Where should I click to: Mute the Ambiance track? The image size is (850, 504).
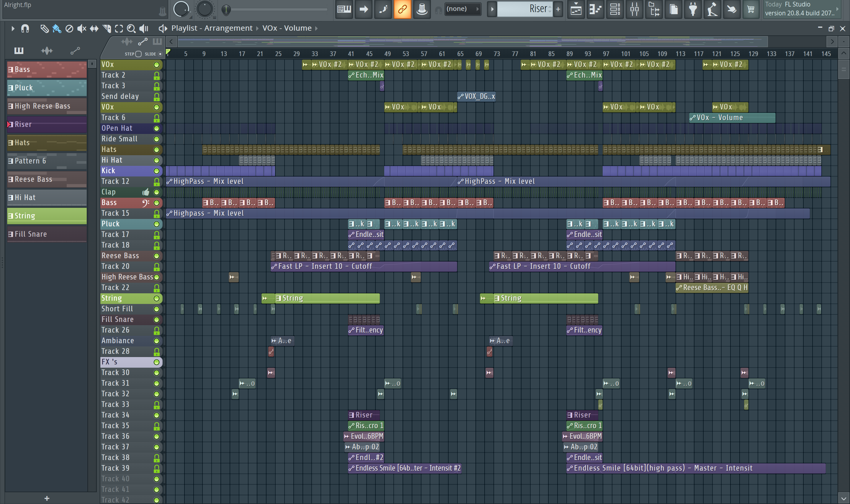(x=156, y=341)
